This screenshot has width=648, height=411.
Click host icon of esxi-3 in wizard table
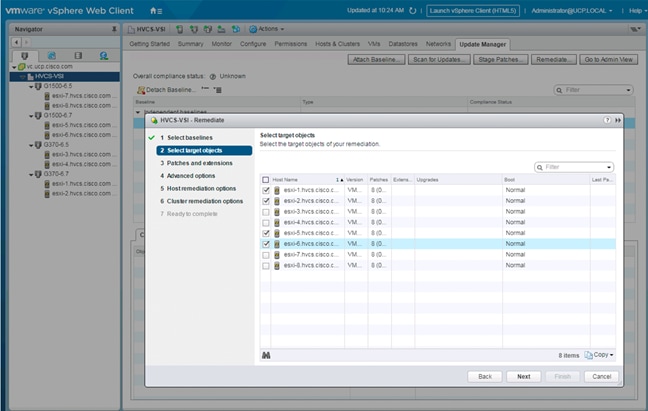coord(277,212)
